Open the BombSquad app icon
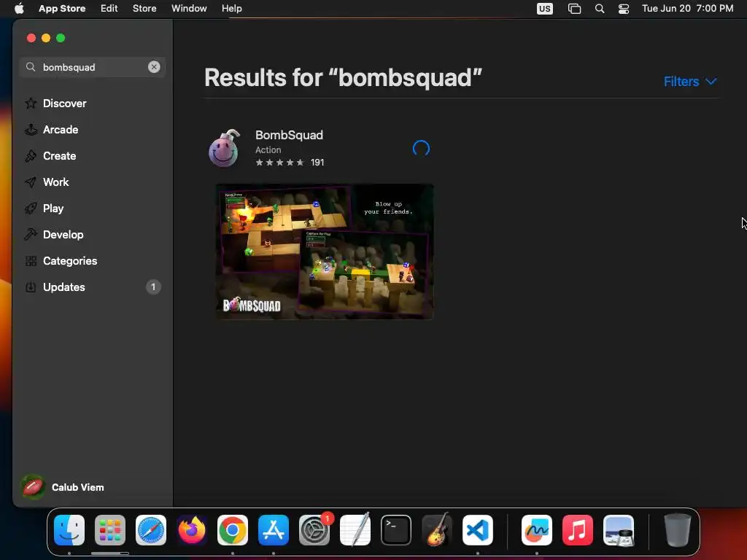This screenshot has width=747, height=560. [224, 148]
